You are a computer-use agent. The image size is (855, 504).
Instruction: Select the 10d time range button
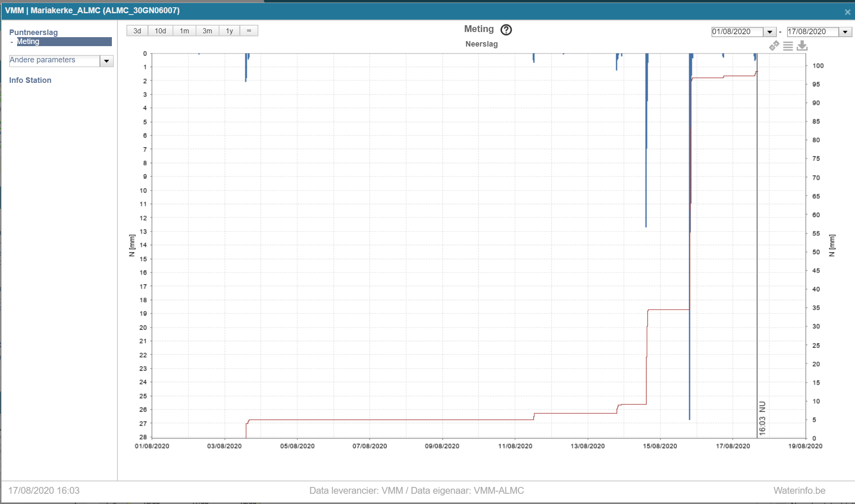pos(160,31)
